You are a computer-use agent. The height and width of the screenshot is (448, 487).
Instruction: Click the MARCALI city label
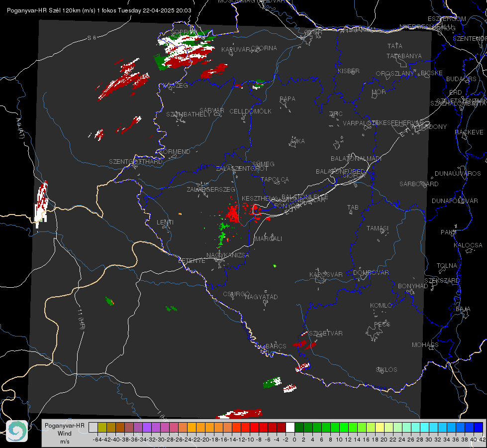(269, 239)
